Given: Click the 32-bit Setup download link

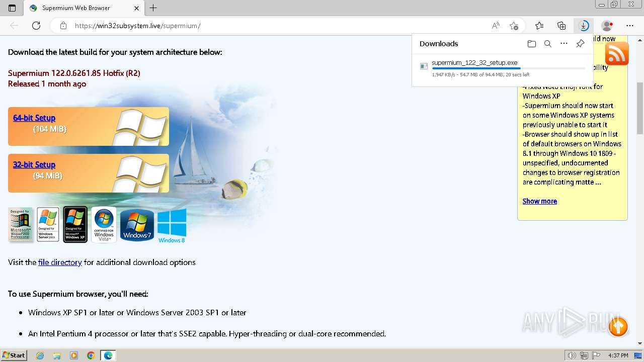Looking at the screenshot, I should (x=34, y=164).
